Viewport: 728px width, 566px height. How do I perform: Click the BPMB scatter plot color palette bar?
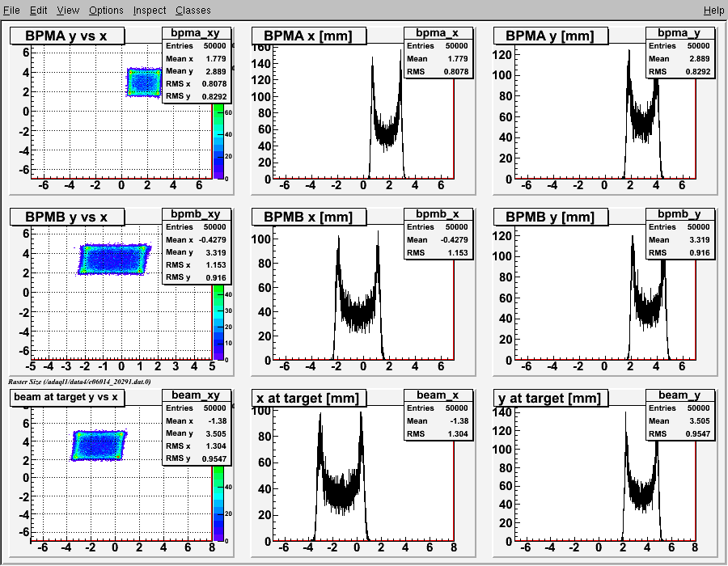218,323
